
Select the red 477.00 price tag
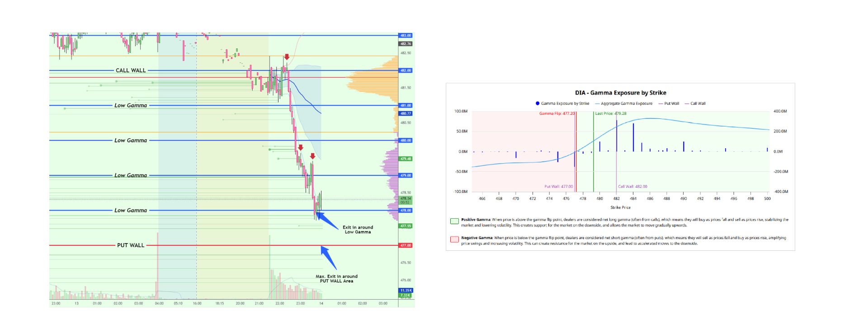coord(406,245)
